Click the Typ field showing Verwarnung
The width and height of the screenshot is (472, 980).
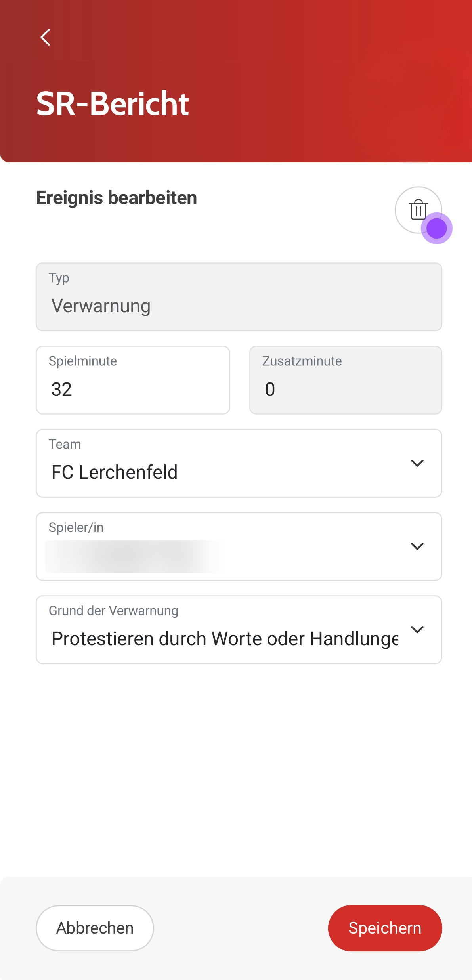[x=239, y=297]
